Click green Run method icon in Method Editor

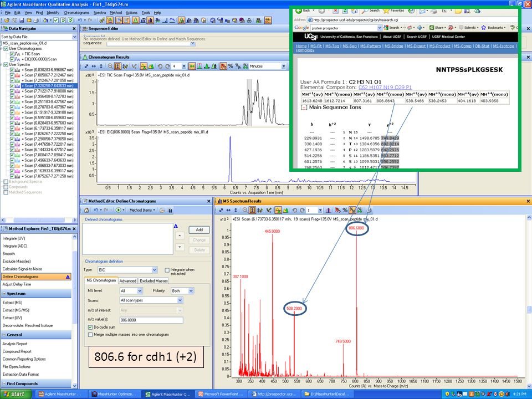[x=118, y=211]
